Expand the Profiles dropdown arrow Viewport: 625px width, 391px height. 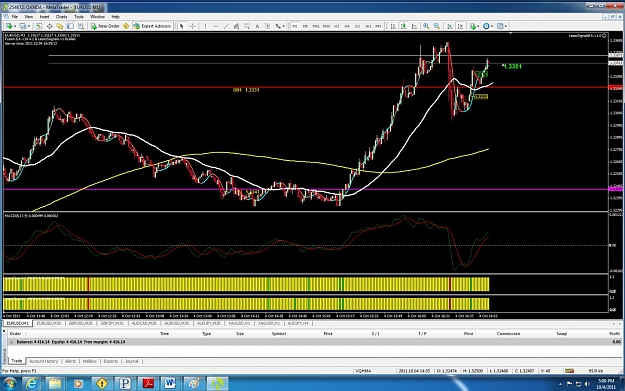pos(29,26)
